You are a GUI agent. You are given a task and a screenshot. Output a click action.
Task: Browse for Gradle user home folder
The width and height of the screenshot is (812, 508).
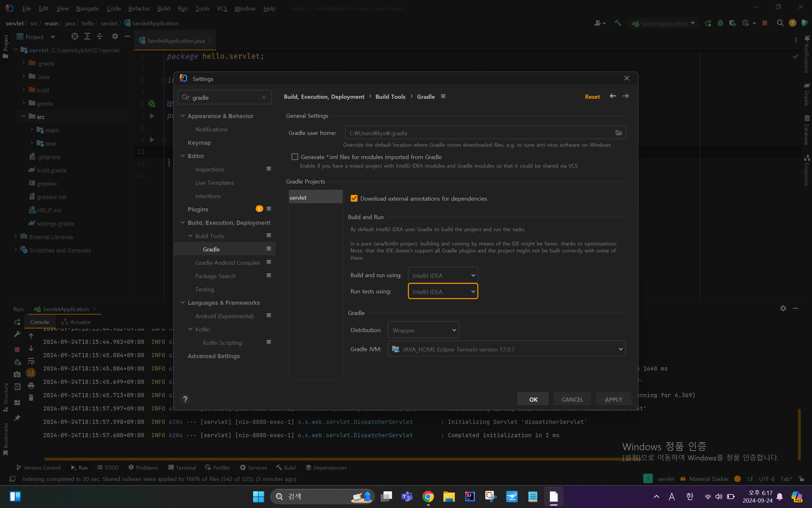click(619, 133)
